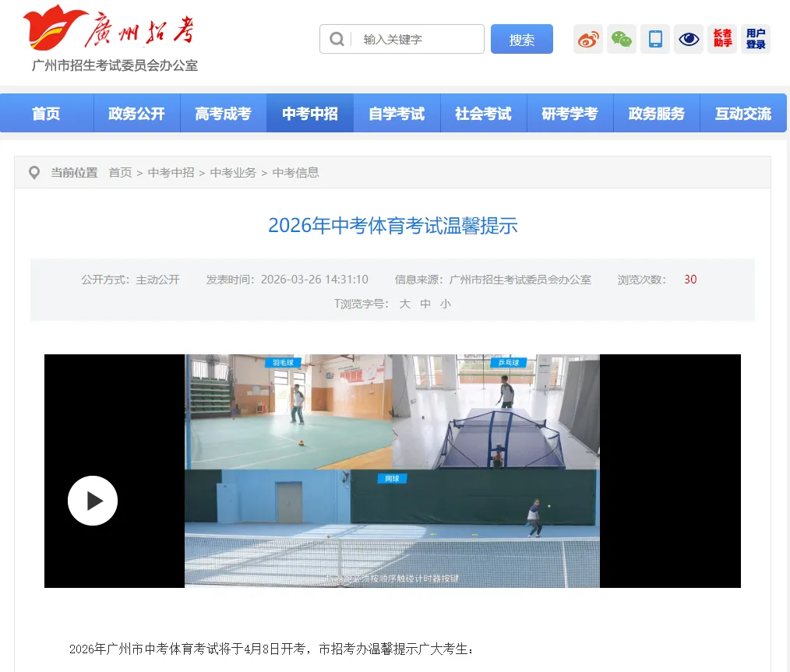
Task: Switch browse font size to 中
Action: point(425,304)
